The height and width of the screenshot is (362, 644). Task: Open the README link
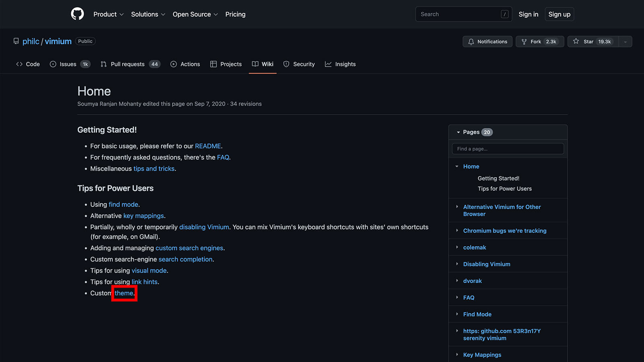pyautogui.click(x=208, y=146)
